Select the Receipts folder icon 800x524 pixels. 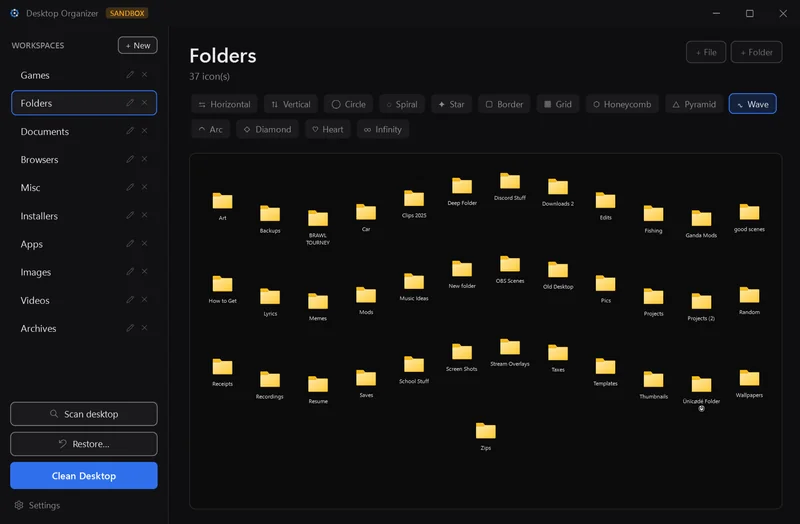[x=222, y=367]
